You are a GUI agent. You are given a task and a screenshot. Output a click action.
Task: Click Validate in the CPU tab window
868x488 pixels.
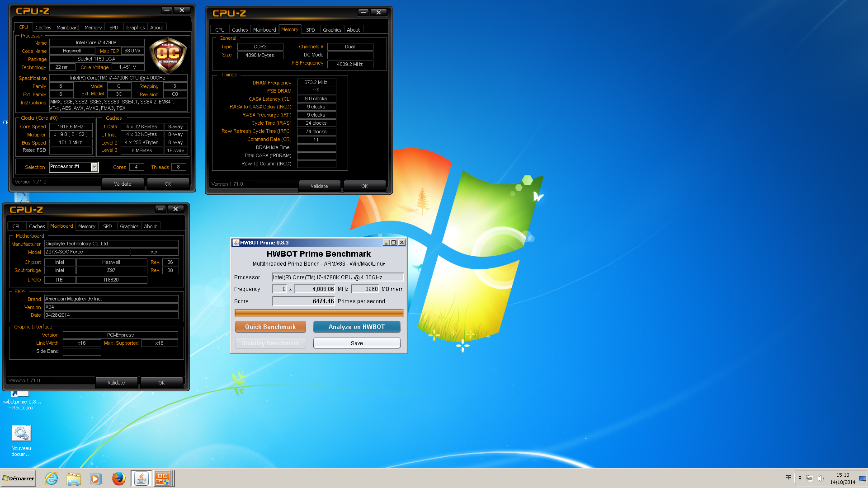click(x=123, y=184)
